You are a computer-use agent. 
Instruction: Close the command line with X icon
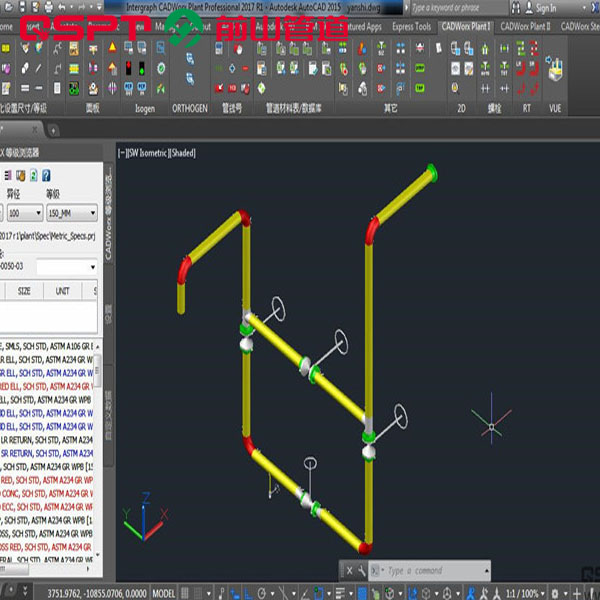pyautogui.click(x=349, y=570)
